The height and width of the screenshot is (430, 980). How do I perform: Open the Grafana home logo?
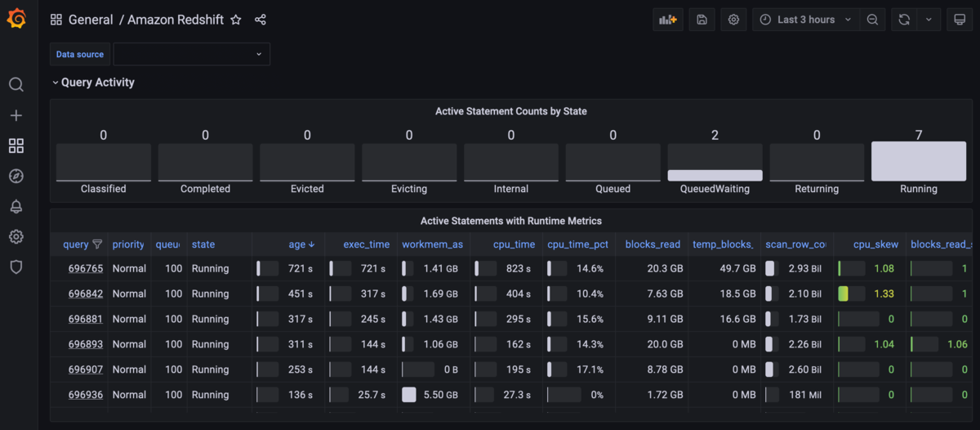(x=16, y=19)
